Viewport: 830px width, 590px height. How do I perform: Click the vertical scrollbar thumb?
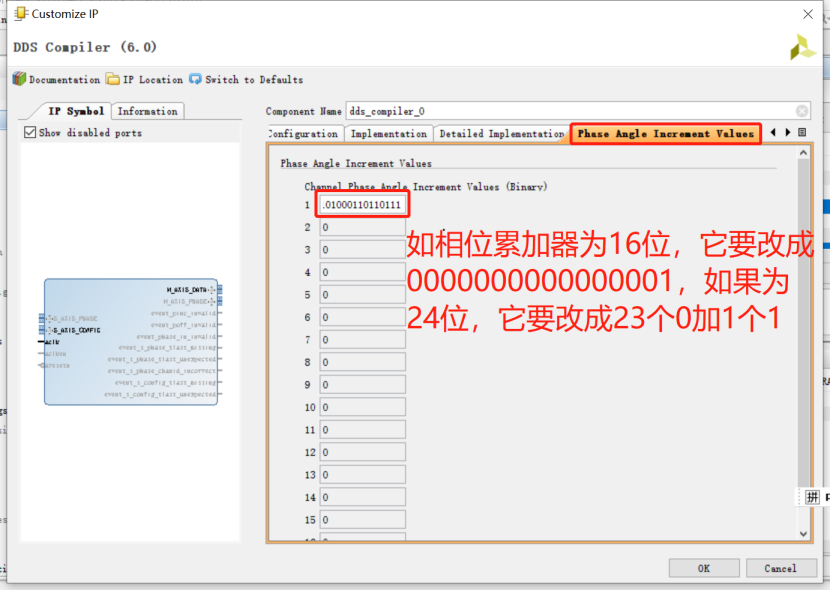pos(804,323)
